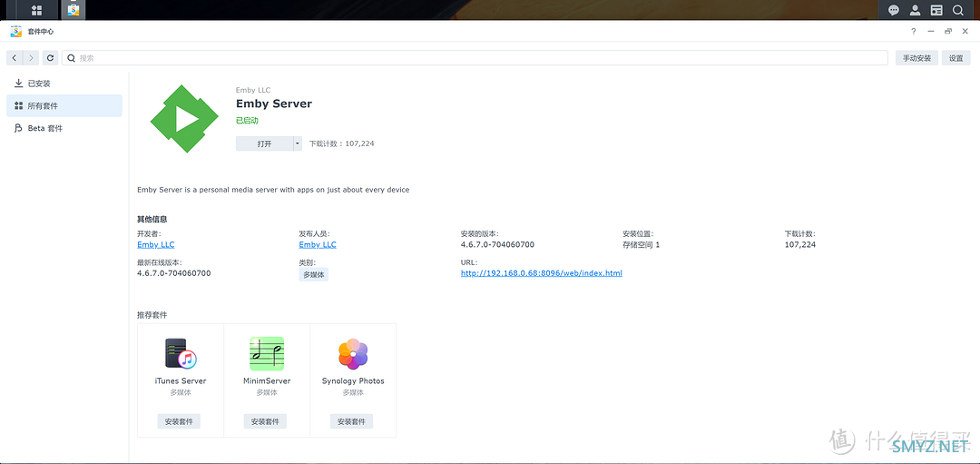Viewport: 980px width, 464px height.
Task: Click 安装套件 under iTunes Server
Action: click(x=181, y=421)
